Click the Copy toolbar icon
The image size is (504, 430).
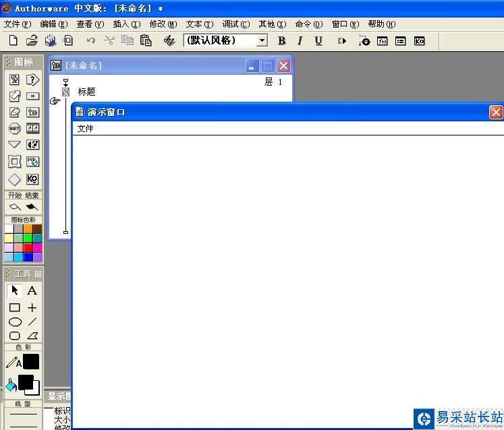128,41
